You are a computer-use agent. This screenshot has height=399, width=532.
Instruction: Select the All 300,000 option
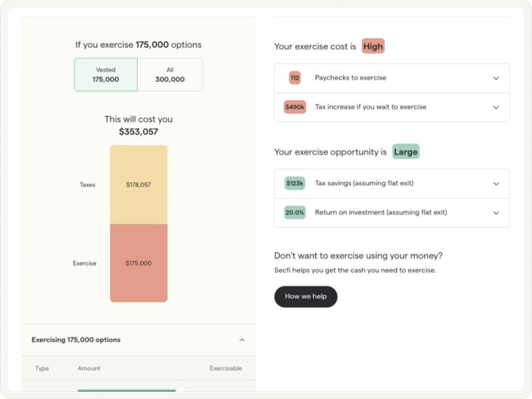[x=170, y=75]
